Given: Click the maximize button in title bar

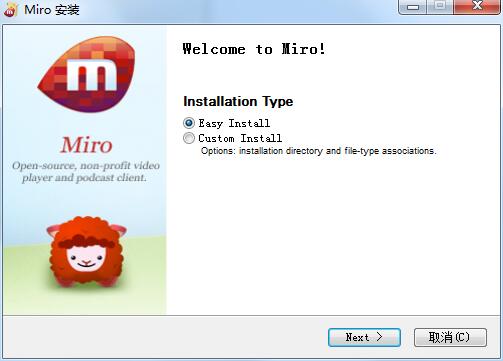Looking at the screenshot, I should 440,7.
